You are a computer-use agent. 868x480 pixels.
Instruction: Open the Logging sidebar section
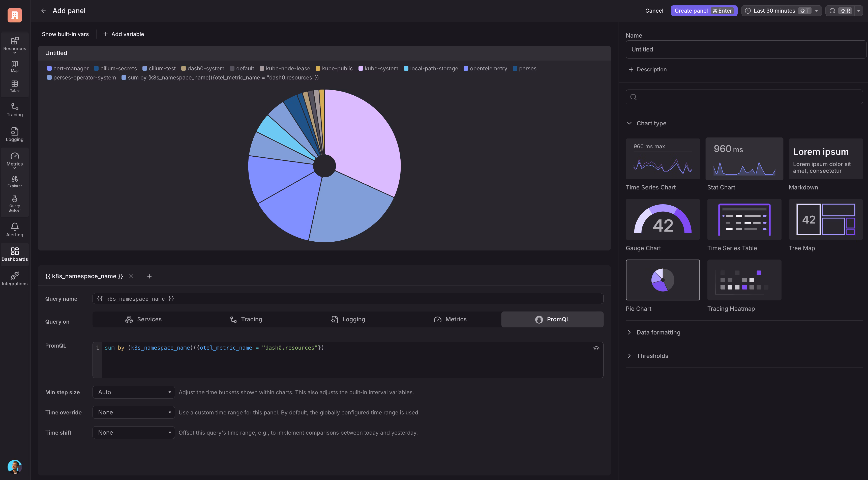14,134
